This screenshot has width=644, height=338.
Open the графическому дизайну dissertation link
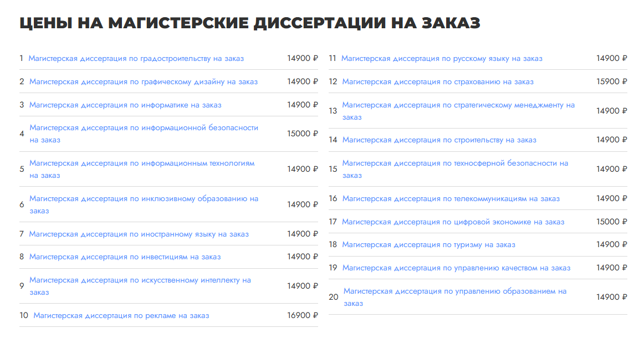click(144, 81)
